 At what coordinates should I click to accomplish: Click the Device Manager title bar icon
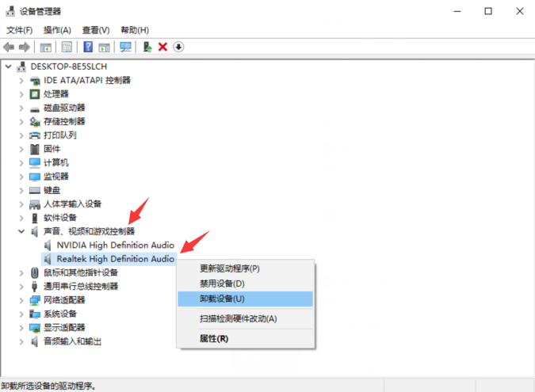[x=10, y=11]
